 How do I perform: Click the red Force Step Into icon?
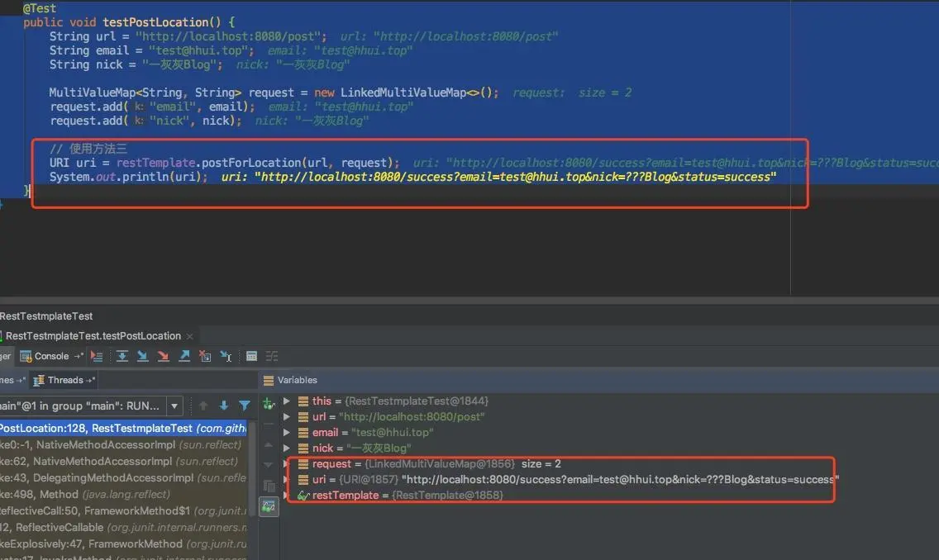163,357
